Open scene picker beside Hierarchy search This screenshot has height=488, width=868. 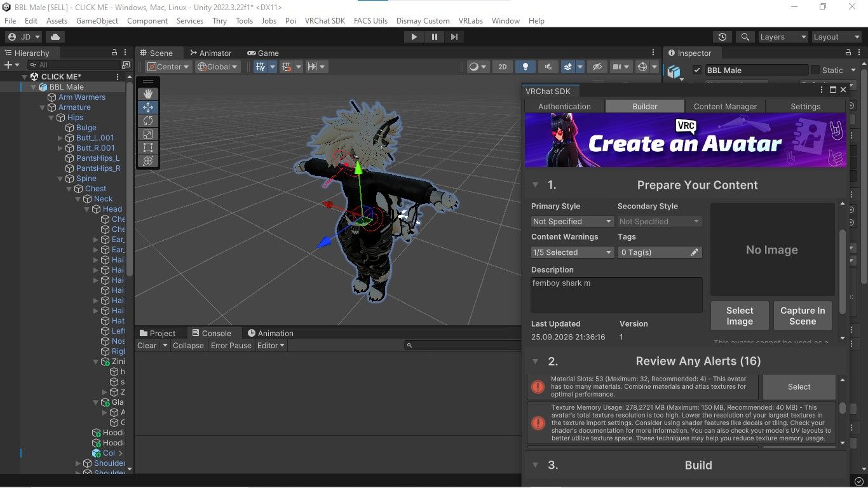point(126,65)
